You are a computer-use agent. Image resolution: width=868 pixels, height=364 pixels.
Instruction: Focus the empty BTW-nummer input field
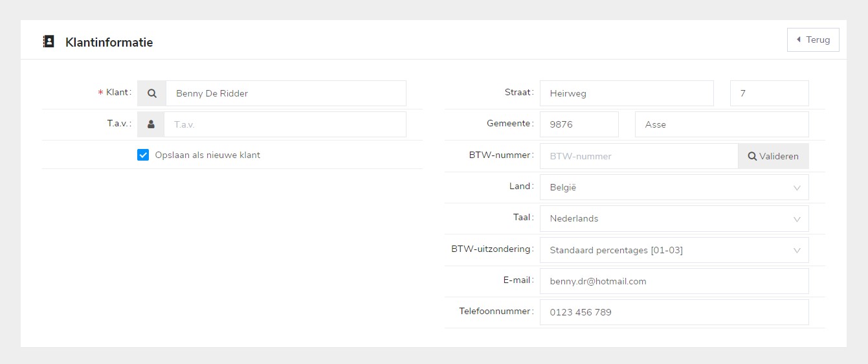[638, 156]
